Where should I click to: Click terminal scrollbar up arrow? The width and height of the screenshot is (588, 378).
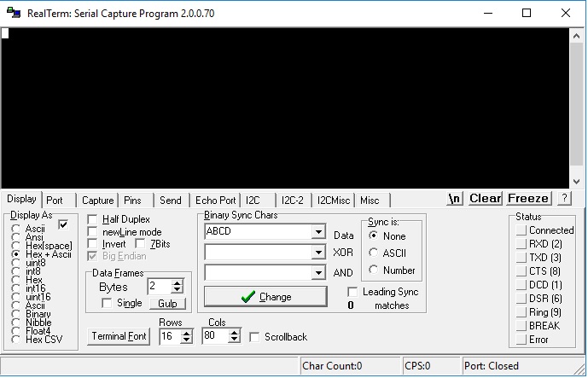point(577,36)
